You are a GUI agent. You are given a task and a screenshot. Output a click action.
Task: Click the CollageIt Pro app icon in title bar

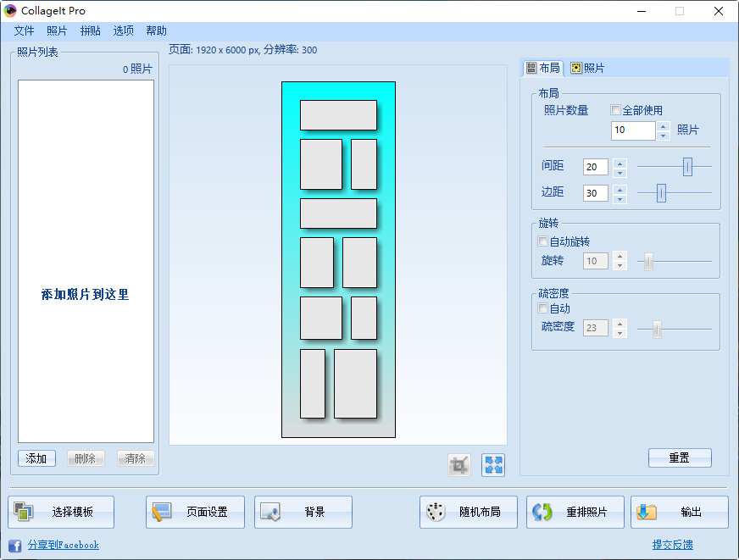pyautogui.click(x=10, y=11)
